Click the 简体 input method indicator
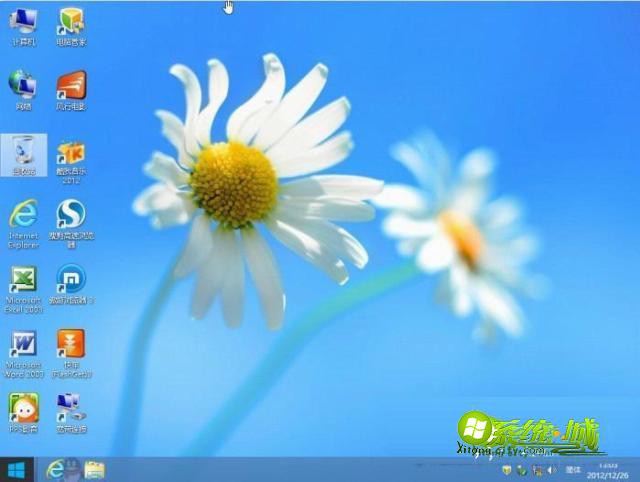 (x=573, y=470)
